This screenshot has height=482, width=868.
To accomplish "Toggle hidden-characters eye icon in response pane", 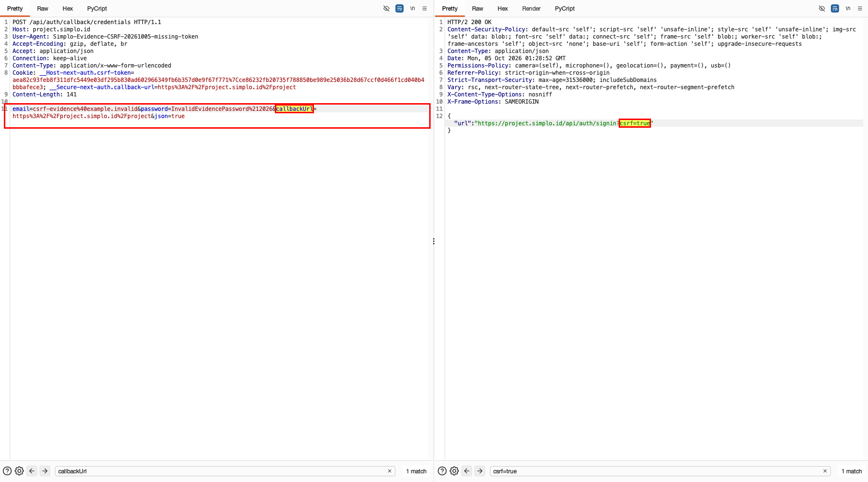I will coord(822,8).
